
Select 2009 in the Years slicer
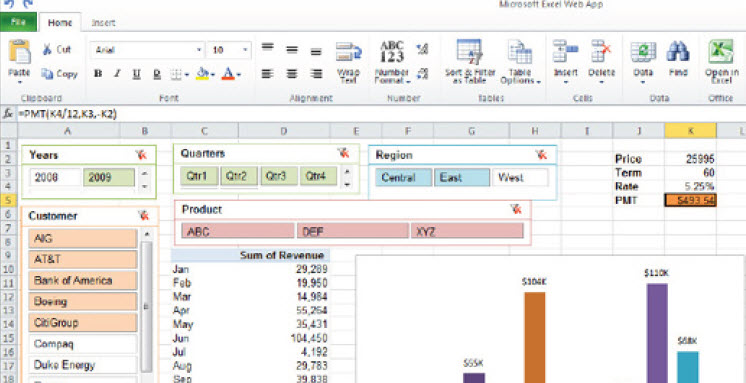tap(109, 177)
